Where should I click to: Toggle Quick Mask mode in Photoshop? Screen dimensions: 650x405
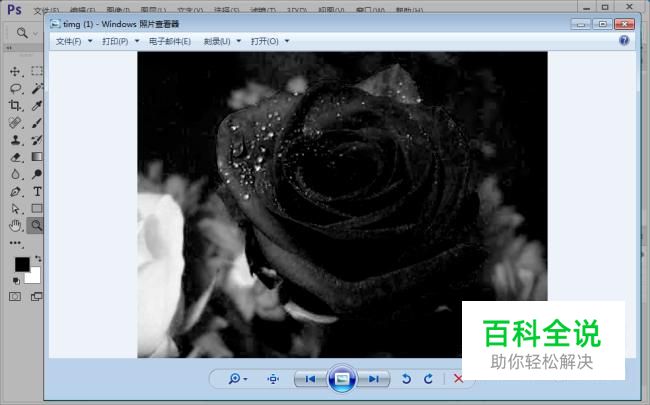coord(15,296)
